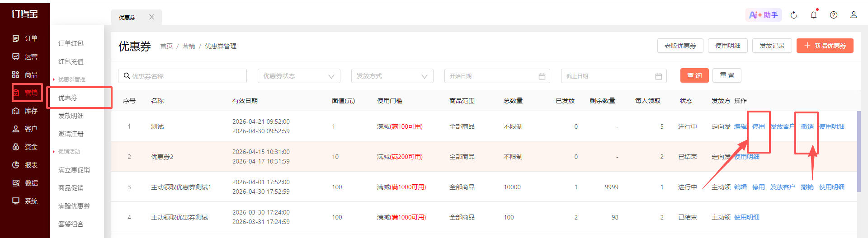The width and height of the screenshot is (868, 238).
Task: Open the 客户 sidebar section
Action: (25, 129)
